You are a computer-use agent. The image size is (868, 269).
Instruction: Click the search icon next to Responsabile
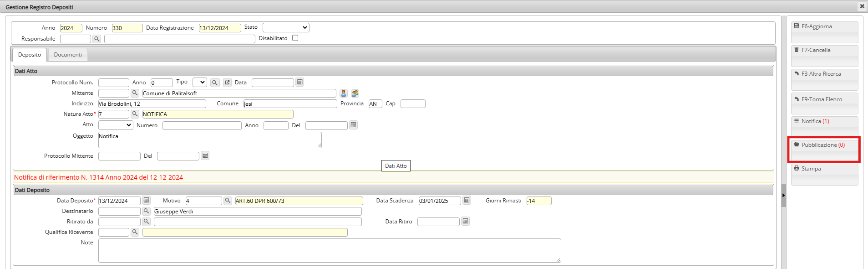coord(96,39)
